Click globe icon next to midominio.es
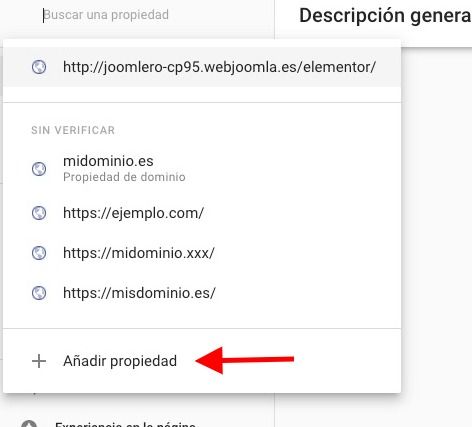 click(39, 169)
